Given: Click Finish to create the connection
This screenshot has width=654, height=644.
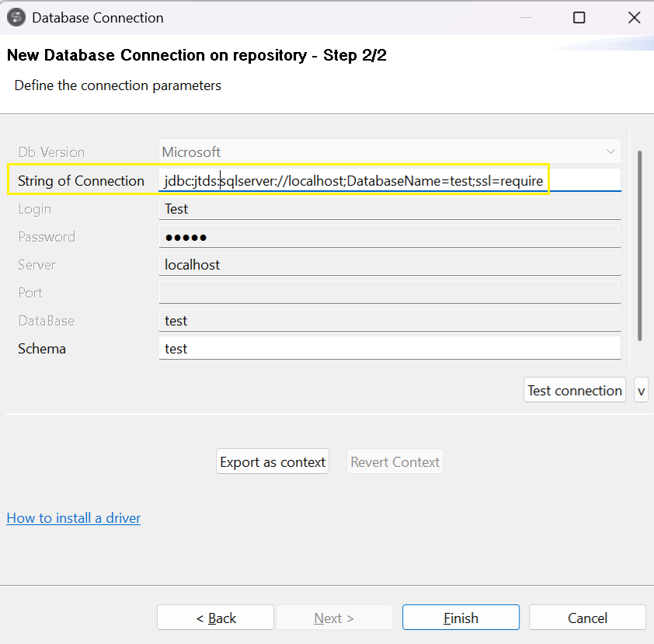Looking at the screenshot, I should (461, 618).
